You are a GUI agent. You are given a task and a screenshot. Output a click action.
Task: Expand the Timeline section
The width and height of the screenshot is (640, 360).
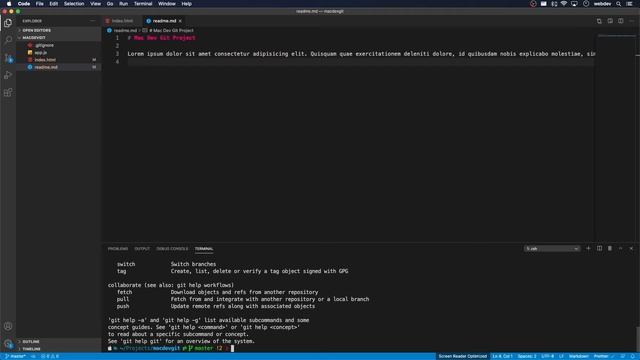59,349
